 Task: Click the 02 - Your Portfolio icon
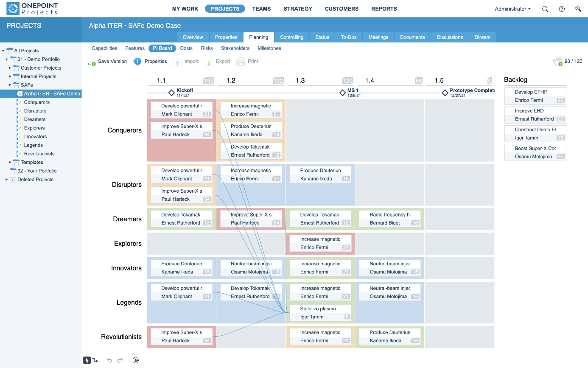[13, 171]
